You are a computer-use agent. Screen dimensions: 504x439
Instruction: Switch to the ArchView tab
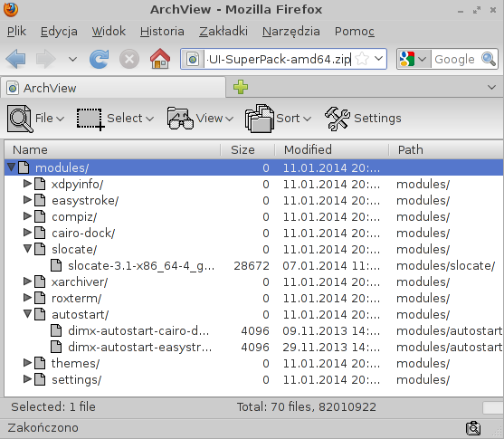click(113, 88)
